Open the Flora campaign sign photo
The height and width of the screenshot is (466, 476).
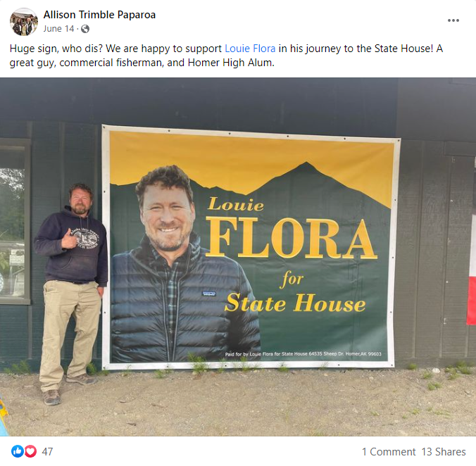point(238,257)
